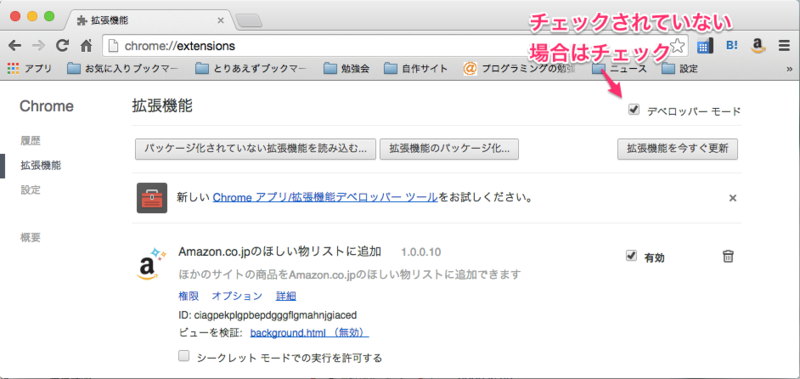Toggle the デベロッパー モード checkbox

tap(634, 109)
